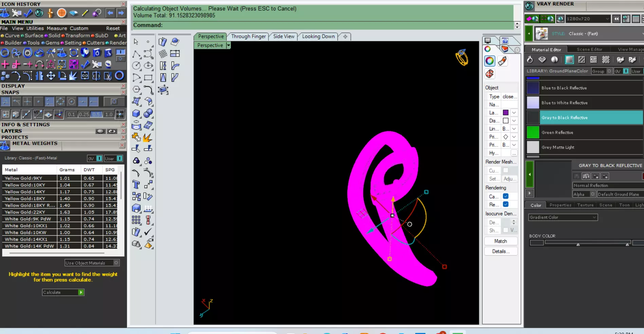
Task: Open the Gradient Color dropdown
Action: pyautogui.click(x=563, y=217)
